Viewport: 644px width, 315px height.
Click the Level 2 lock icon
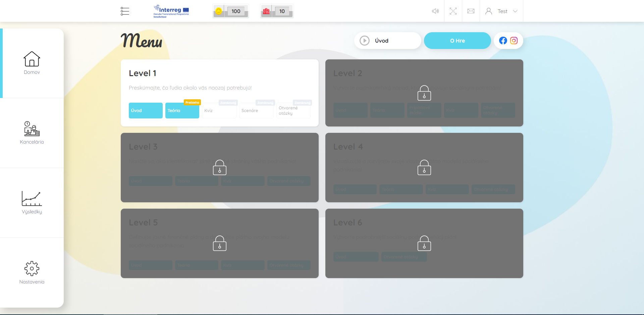click(x=424, y=93)
